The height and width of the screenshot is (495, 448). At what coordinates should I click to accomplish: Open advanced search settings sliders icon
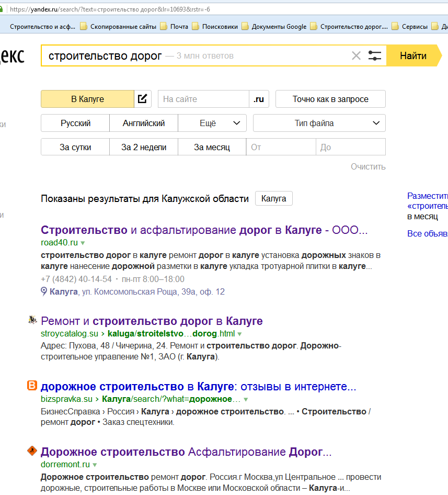coord(375,56)
